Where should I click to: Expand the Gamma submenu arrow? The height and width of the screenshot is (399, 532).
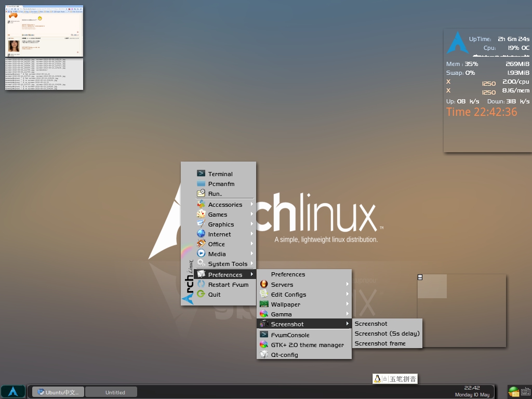point(348,313)
